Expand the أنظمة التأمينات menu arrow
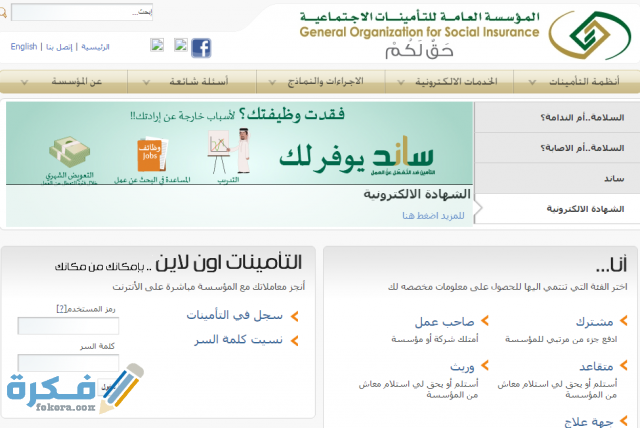This screenshot has height=428, width=640. pyautogui.click(x=532, y=82)
